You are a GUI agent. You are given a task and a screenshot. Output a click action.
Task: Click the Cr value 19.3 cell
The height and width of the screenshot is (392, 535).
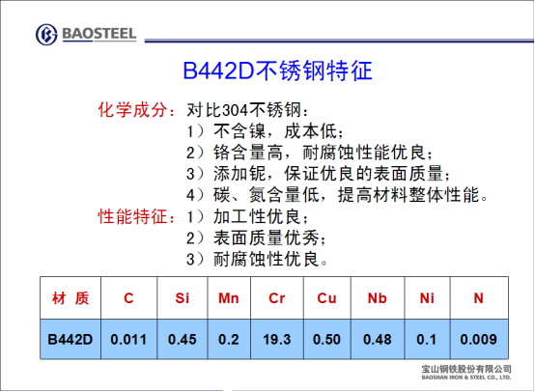(x=277, y=339)
